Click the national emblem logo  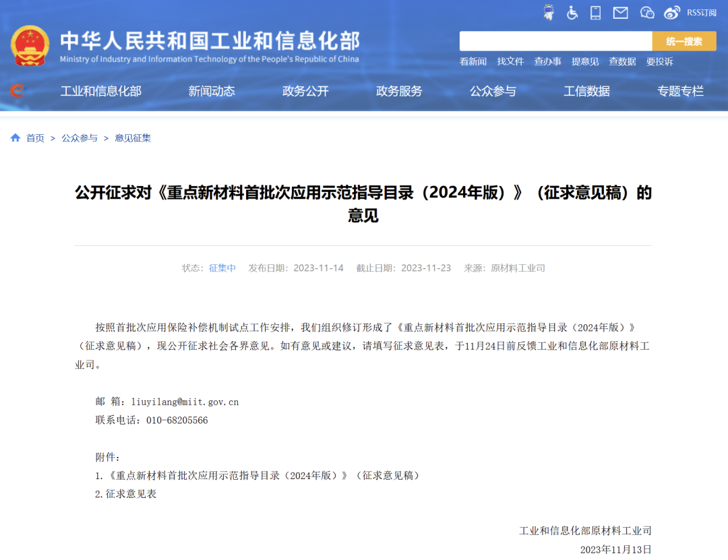pyautogui.click(x=30, y=46)
